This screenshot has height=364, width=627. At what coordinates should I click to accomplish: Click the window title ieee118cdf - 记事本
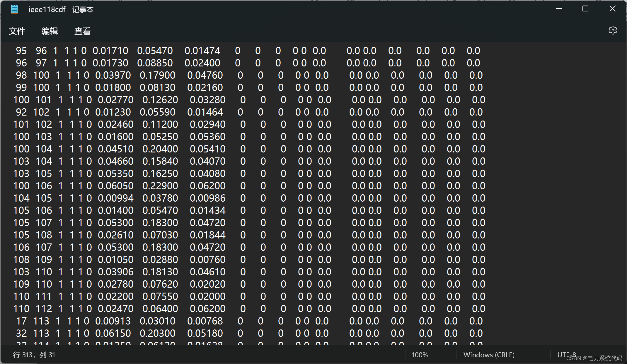(x=61, y=10)
